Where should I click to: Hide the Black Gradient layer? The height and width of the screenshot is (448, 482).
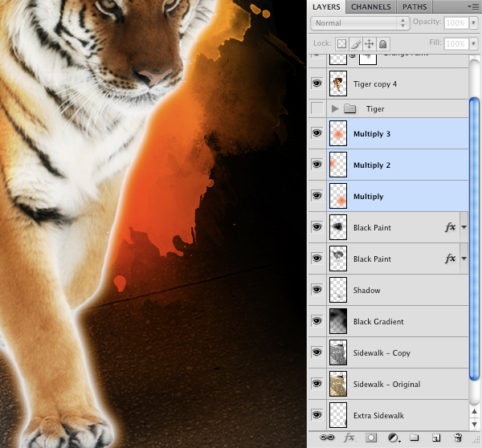[x=317, y=321]
